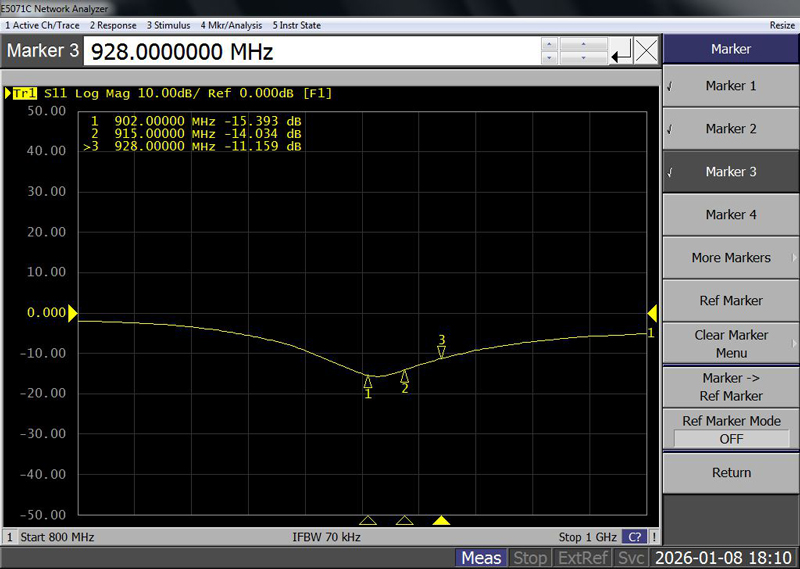Click the Enter arrow icon in entry bar

pos(621,52)
